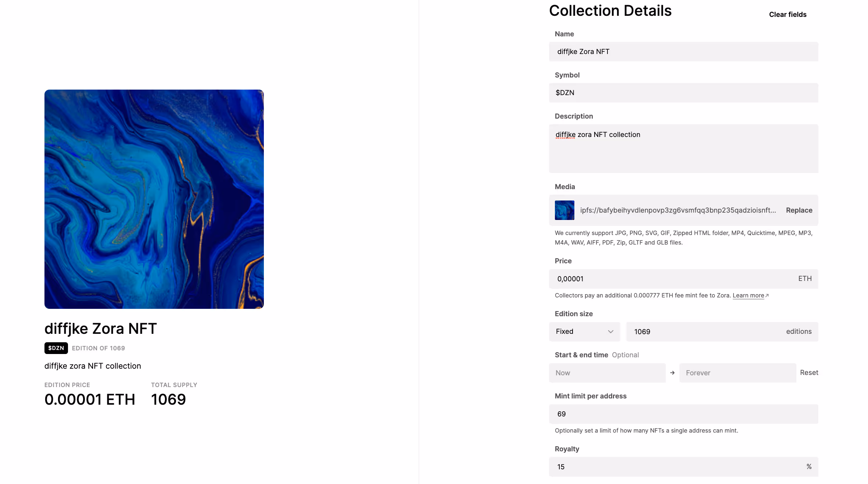Click the ipfs media URL text
The width and height of the screenshot is (868, 484).
point(678,210)
